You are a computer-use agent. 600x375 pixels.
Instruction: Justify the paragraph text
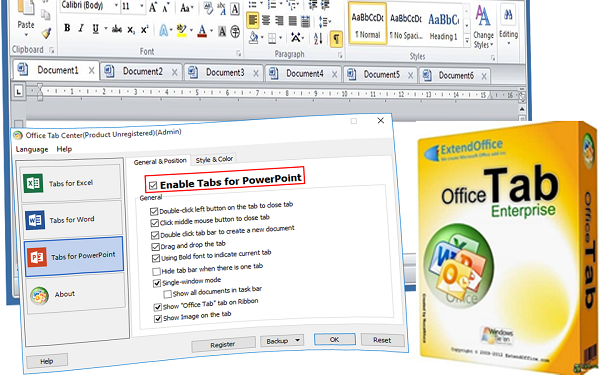293,21
